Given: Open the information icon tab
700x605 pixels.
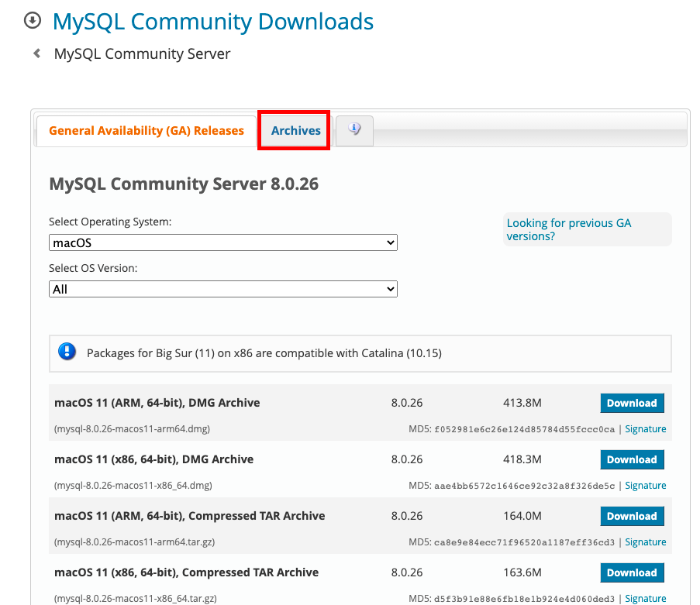Looking at the screenshot, I should click(x=354, y=130).
